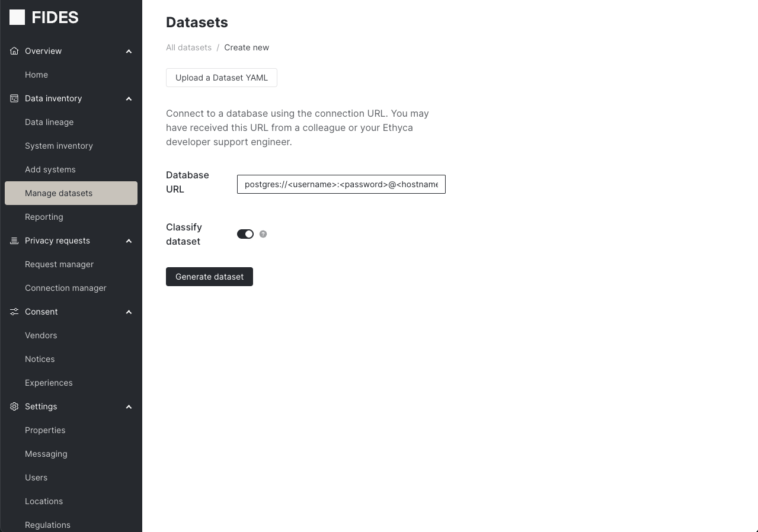Click the Datasets page heading
The width and height of the screenshot is (758, 532).
coord(197,23)
